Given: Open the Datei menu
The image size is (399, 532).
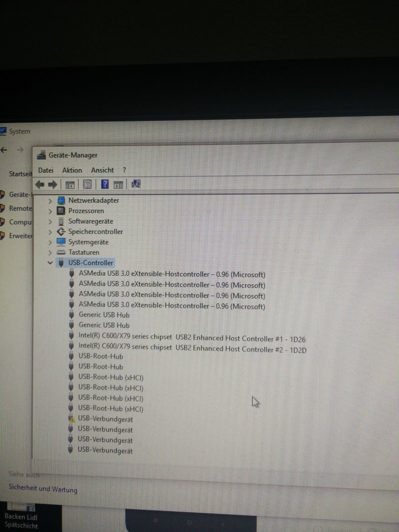Looking at the screenshot, I should tap(46, 170).
